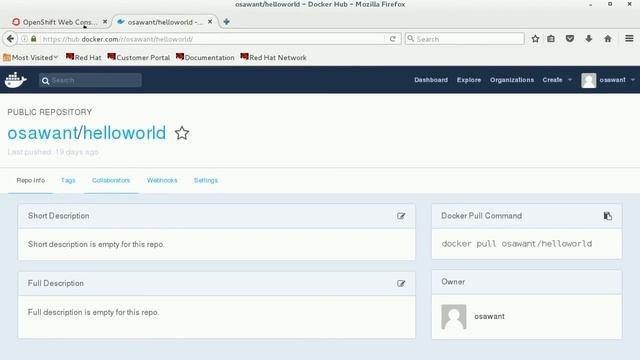Click the Docker whale logo

(x=16, y=80)
